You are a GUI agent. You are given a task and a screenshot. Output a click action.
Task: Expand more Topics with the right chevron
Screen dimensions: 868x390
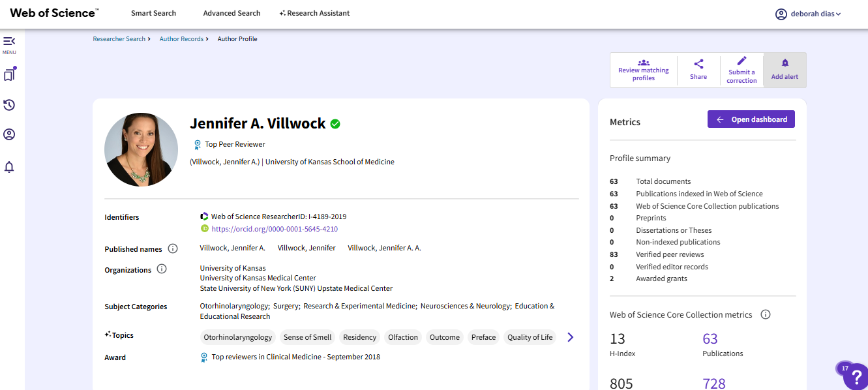[570, 337]
